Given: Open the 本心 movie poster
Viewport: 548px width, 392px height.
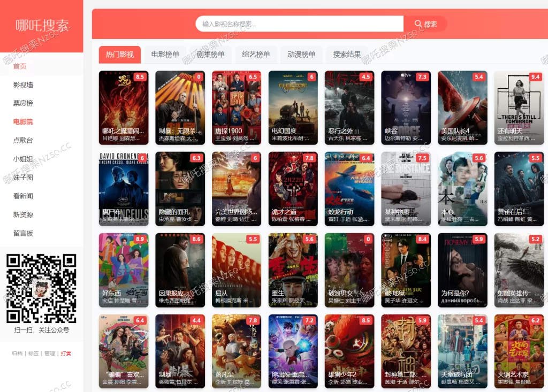Looking at the screenshot, I should [462, 189].
